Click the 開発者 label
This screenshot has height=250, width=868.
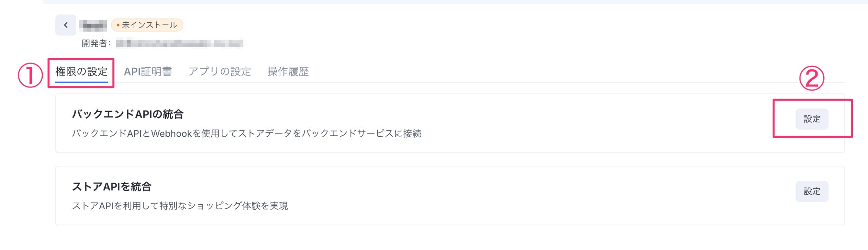pyautogui.click(x=96, y=43)
